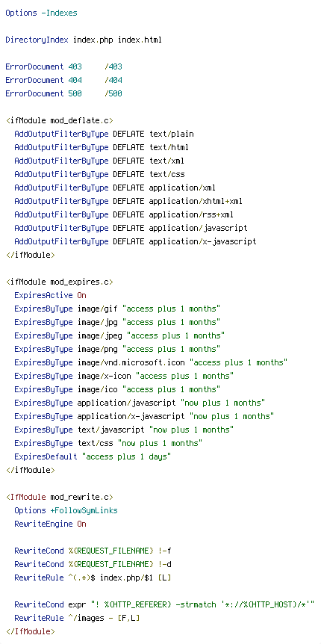Click the ExpiresByType text/css line
The image size is (321, 644).
(108, 443)
